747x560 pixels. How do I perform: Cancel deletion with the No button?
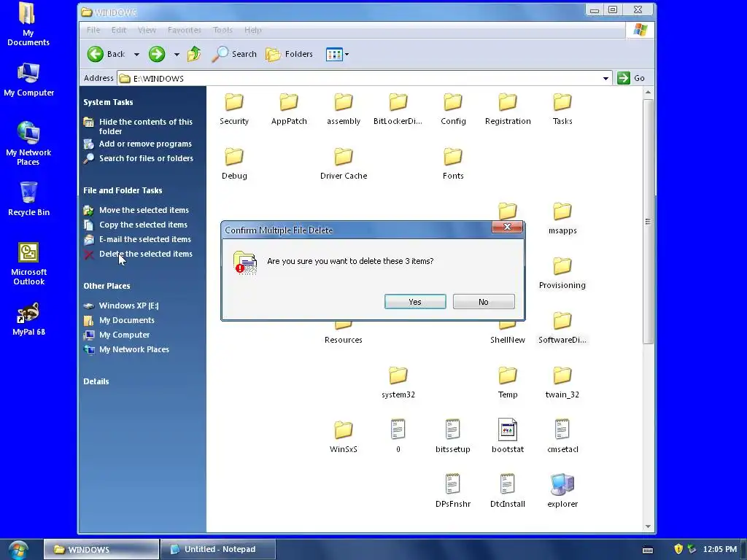[x=484, y=302]
